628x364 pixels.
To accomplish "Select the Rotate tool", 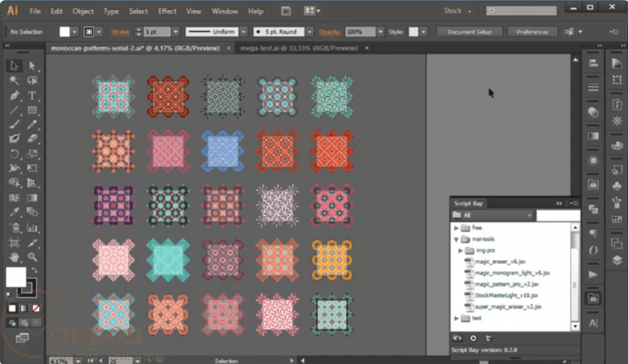I will pyautogui.click(x=14, y=154).
